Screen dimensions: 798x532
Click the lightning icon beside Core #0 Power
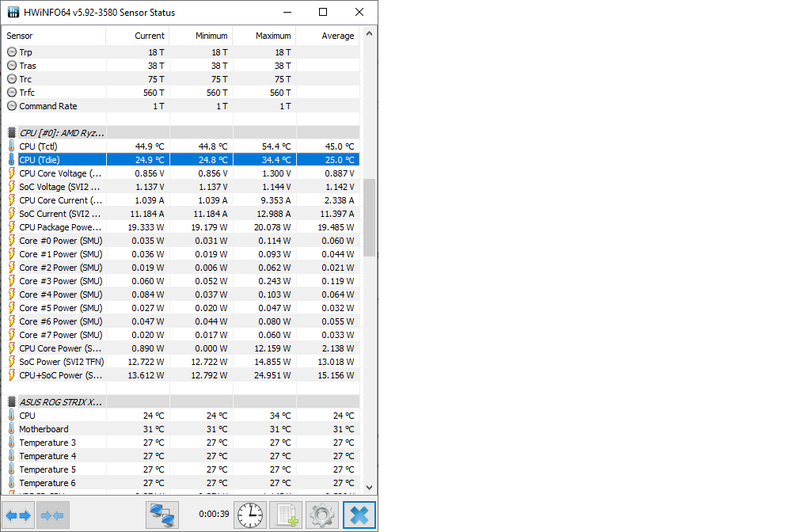pos(12,241)
